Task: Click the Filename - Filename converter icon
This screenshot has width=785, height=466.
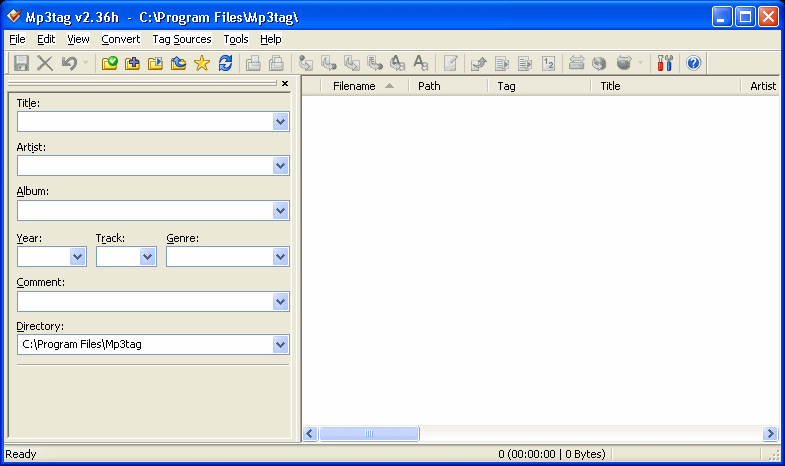Action: (x=352, y=63)
